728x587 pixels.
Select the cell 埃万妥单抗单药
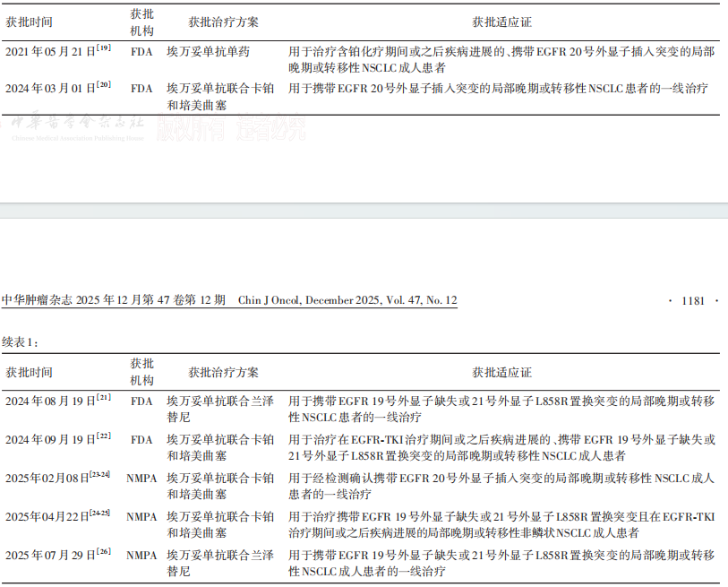pyautogui.click(x=208, y=52)
